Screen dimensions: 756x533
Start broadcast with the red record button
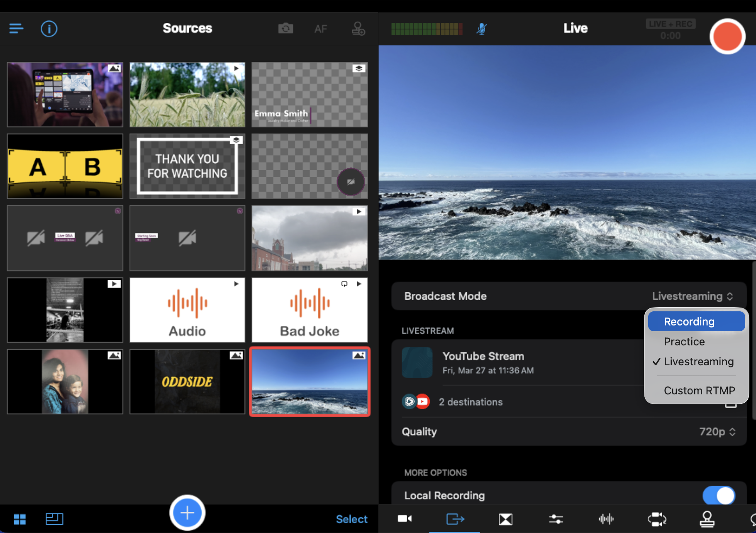727,37
